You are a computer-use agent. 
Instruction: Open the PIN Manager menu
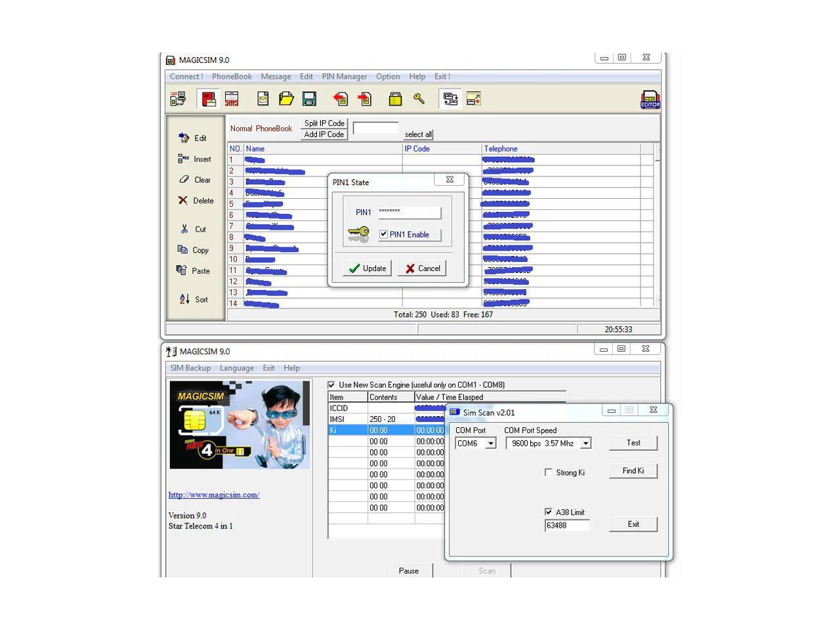click(x=344, y=77)
